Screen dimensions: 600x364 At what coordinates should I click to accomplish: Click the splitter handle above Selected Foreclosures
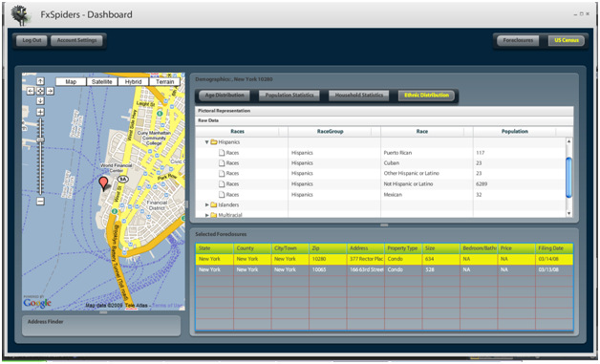click(384, 225)
